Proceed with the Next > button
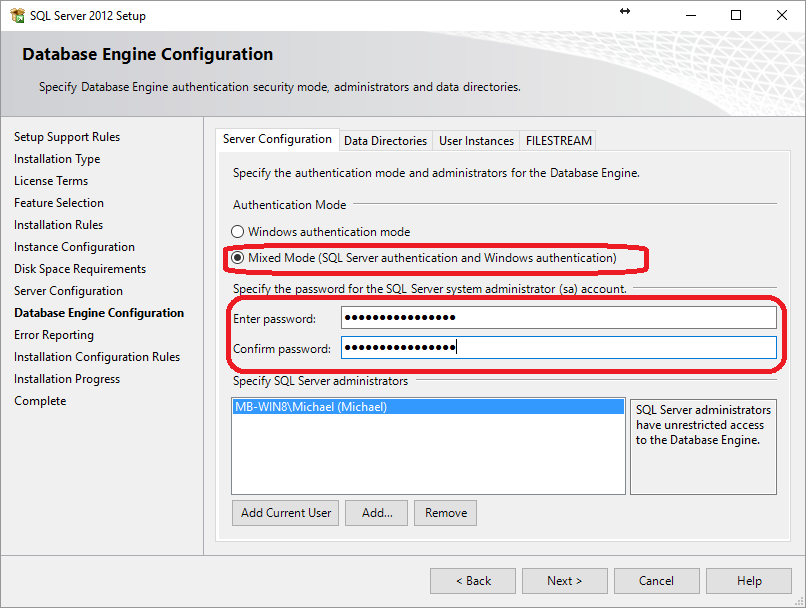 click(x=564, y=581)
